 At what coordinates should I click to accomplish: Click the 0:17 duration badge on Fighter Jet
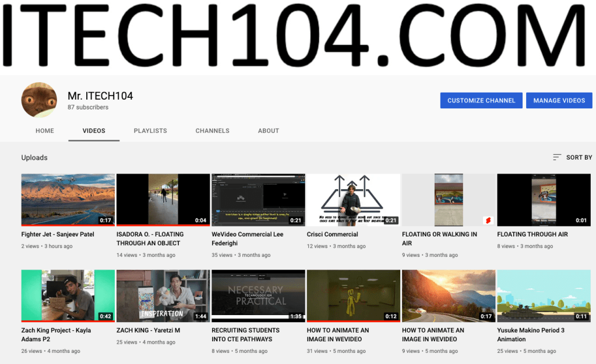pos(105,221)
